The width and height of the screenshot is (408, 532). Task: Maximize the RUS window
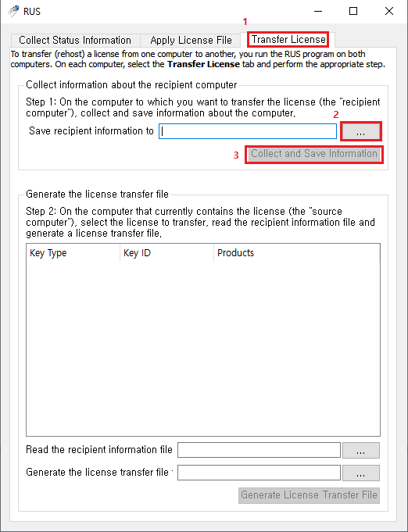coord(353,11)
